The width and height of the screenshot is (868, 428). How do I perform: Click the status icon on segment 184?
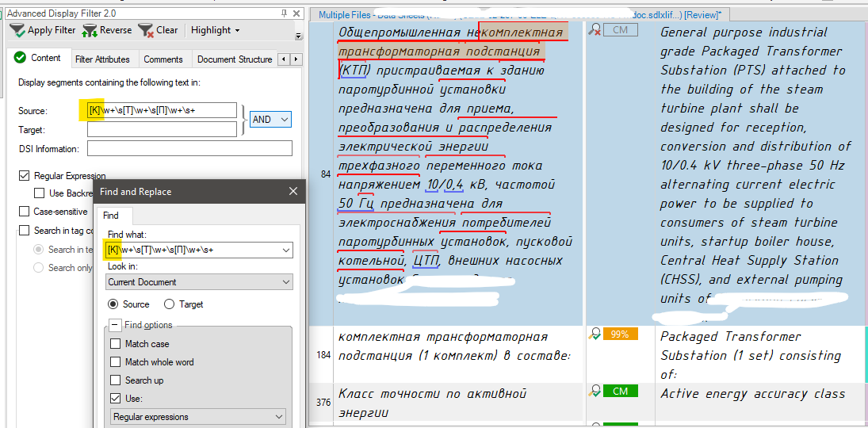coord(595,334)
